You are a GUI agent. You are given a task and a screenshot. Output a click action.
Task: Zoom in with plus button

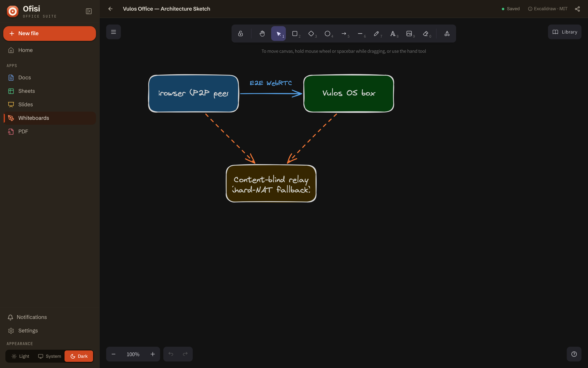[153, 354]
